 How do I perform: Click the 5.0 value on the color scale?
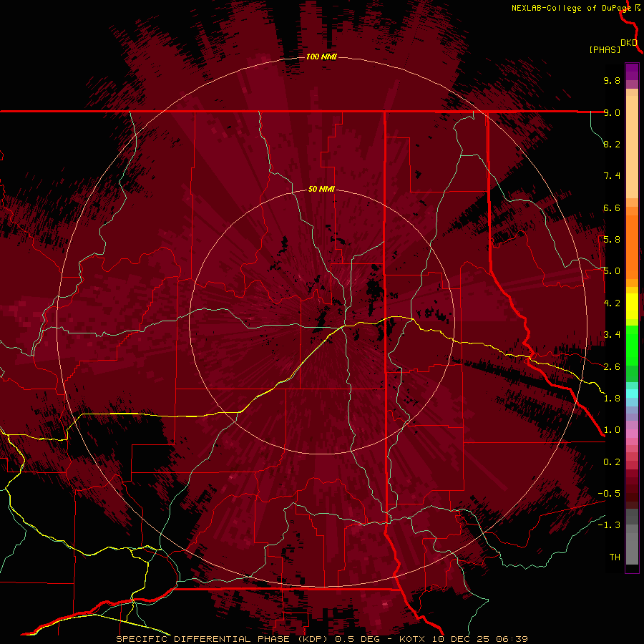coord(612,271)
